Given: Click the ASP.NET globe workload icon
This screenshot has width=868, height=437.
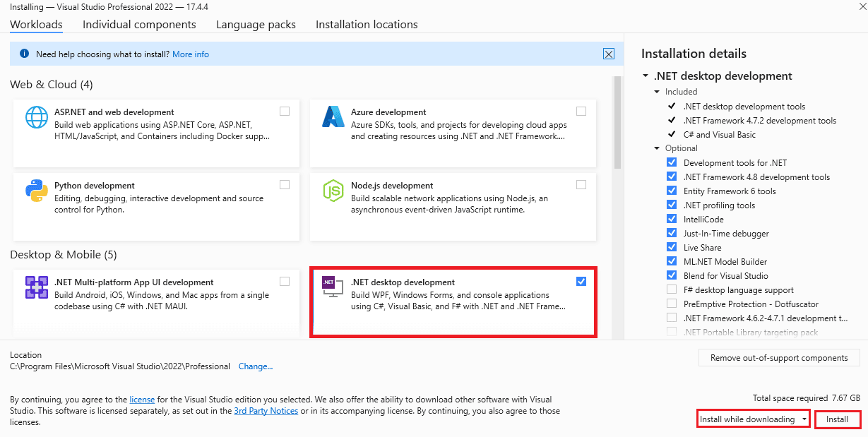Looking at the screenshot, I should click(x=37, y=117).
